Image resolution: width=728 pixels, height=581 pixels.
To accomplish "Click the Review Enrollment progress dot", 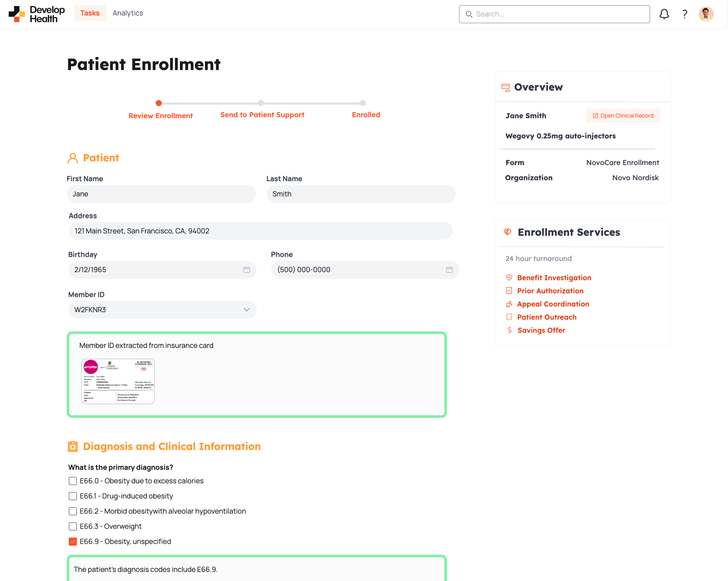I will (159, 103).
